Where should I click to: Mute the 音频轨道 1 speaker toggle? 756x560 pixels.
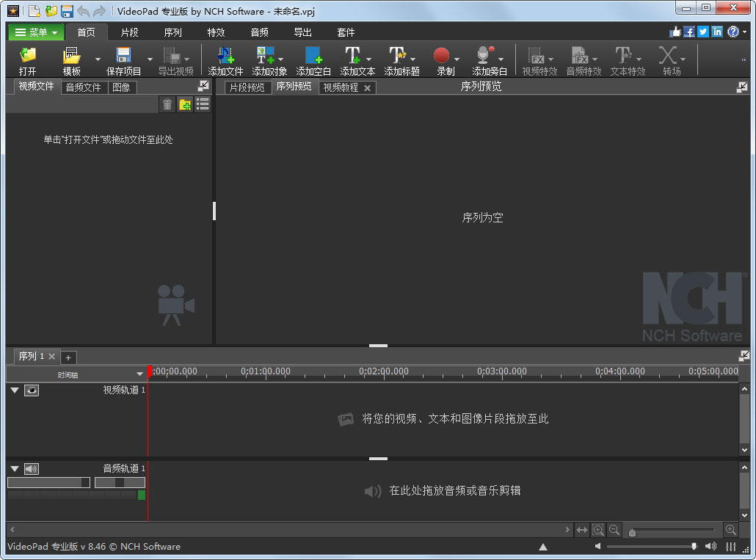click(x=32, y=469)
